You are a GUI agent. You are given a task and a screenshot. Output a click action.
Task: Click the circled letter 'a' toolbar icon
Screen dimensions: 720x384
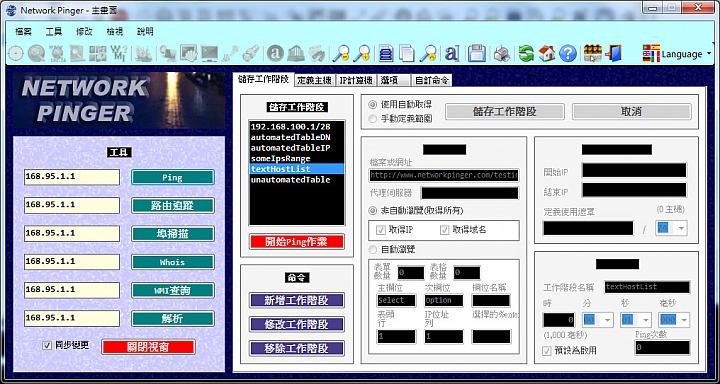(x=276, y=54)
